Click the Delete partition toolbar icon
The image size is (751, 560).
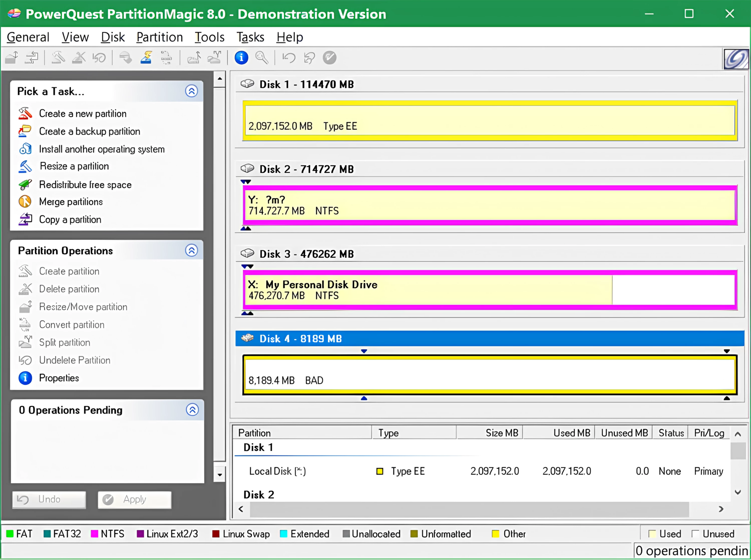pyautogui.click(x=78, y=58)
